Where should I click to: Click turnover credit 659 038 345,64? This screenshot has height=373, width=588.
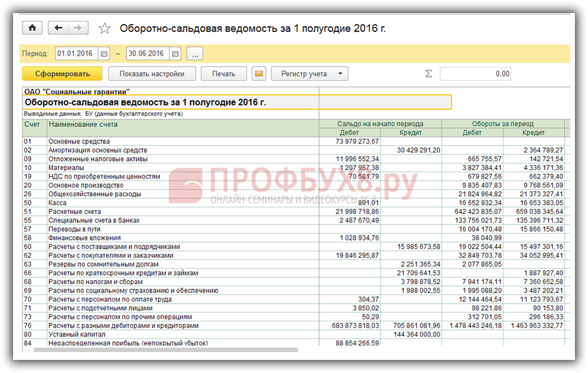click(540, 211)
